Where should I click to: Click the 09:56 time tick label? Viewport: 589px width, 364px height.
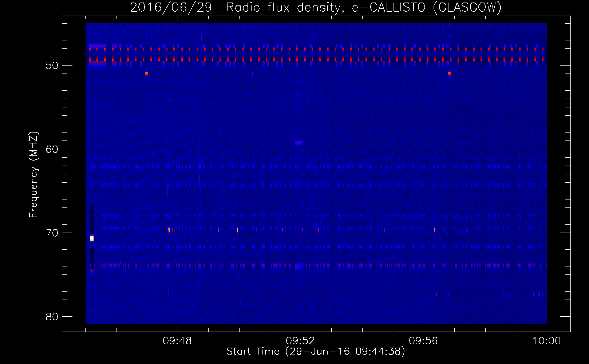pos(423,341)
